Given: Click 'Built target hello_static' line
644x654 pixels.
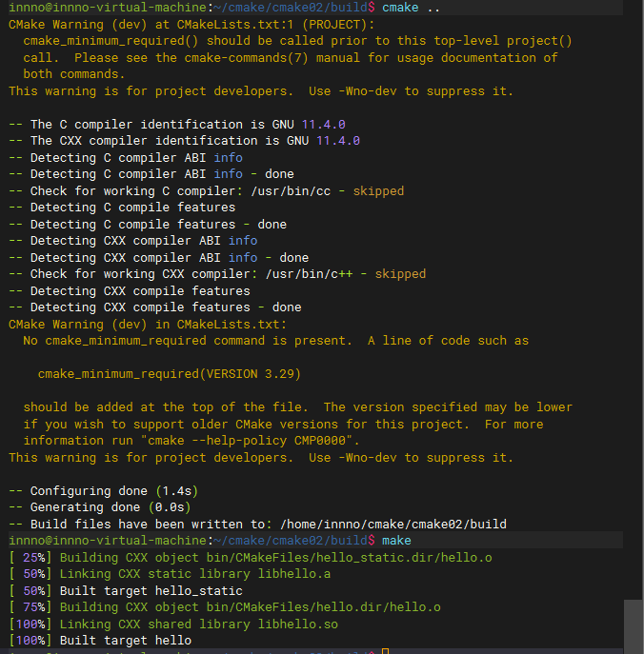Looking at the screenshot, I should point(151,591).
